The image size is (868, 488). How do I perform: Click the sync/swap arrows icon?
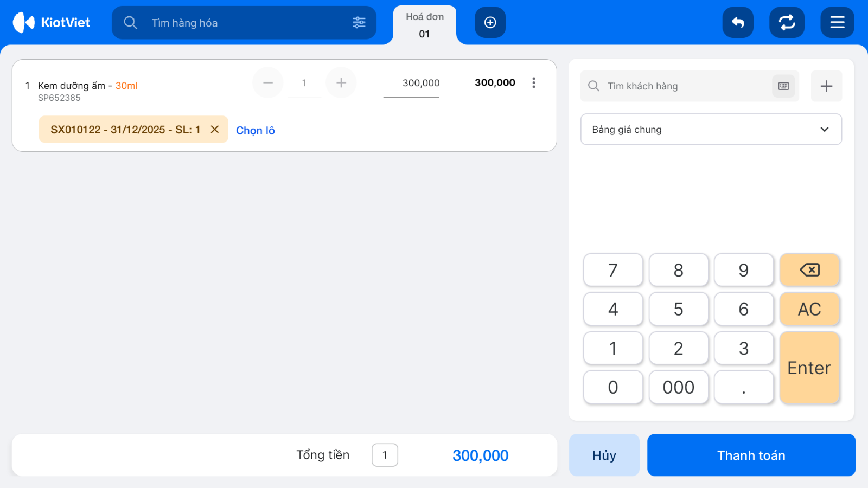pyautogui.click(x=787, y=22)
